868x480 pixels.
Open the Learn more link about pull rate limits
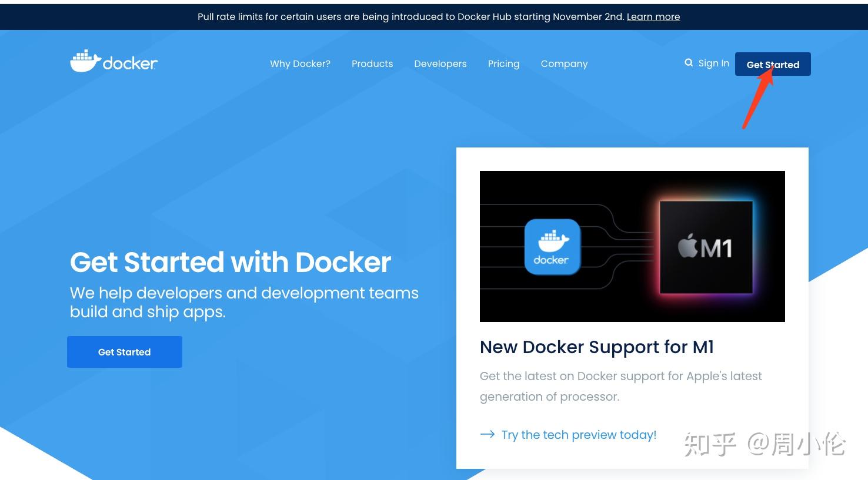653,16
